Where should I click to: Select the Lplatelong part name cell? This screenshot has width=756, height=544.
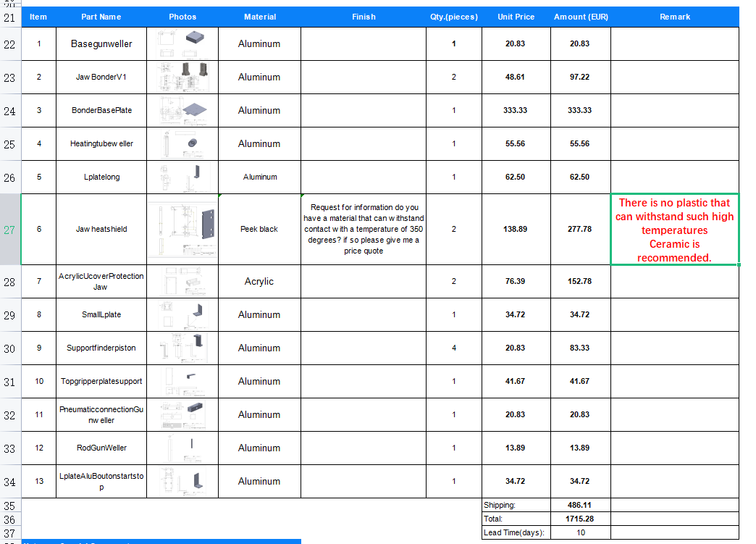pos(101,177)
